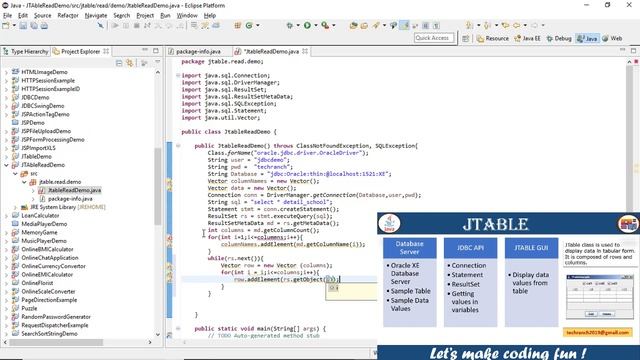Close the JtableReadDemo.java editor tab

pos(305,51)
